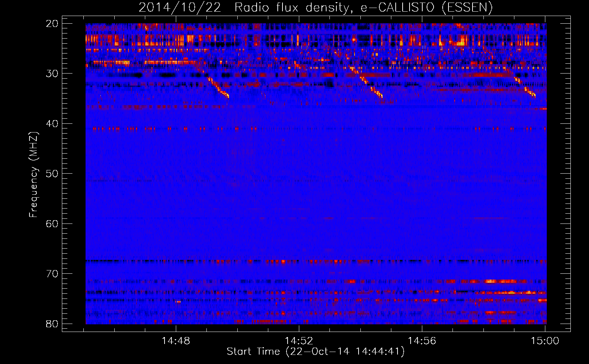
Task: Click the plot title text '2014/10/22 Radio flux density'
Action: click(x=244, y=8)
